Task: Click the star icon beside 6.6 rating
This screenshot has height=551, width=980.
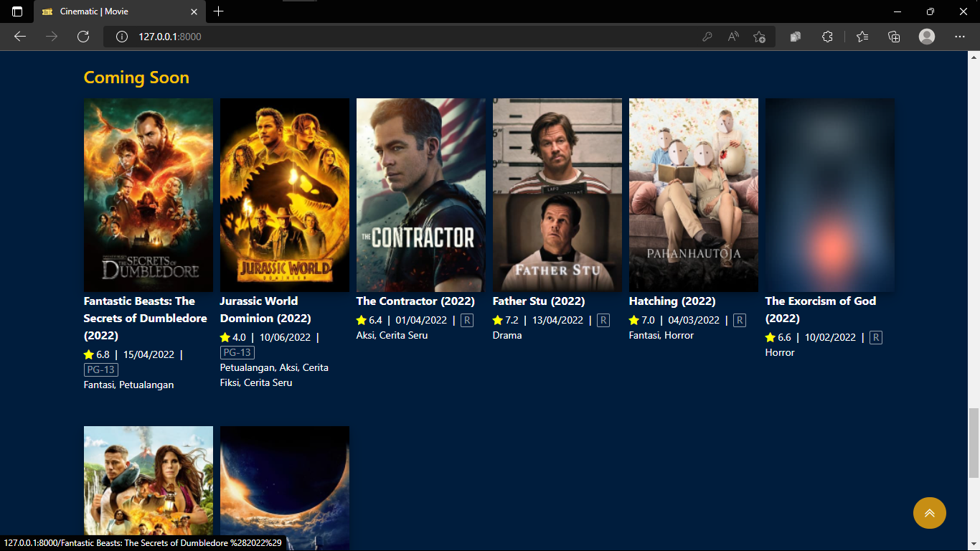Action: click(771, 337)
